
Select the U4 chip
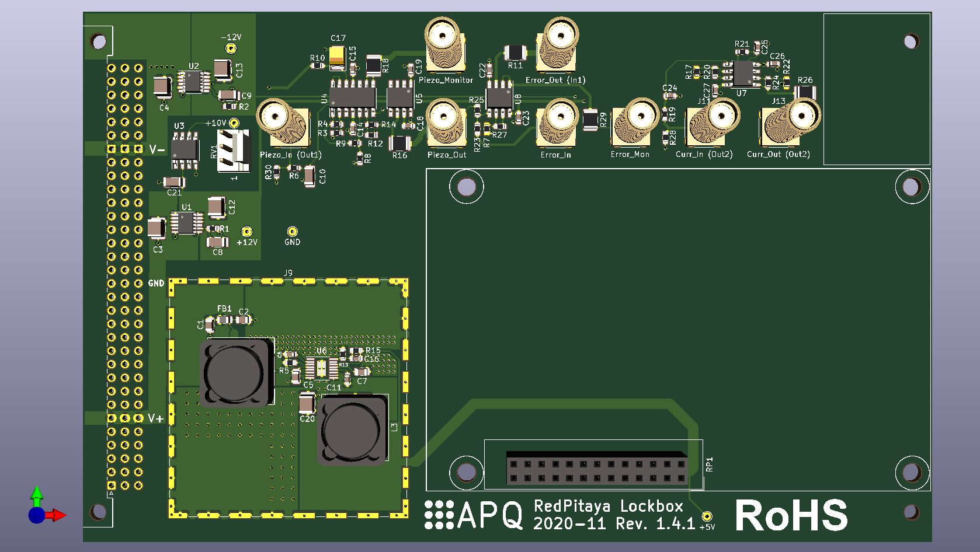coord(353,98)
